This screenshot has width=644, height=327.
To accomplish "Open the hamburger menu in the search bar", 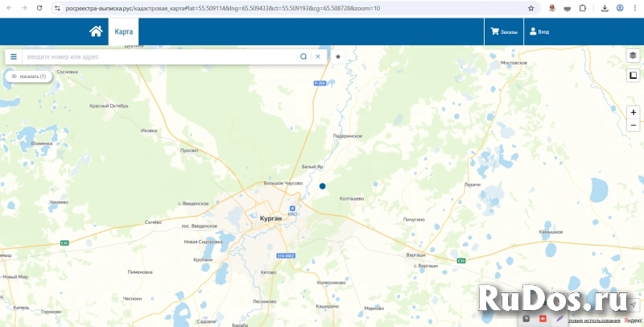I will pyautogui.click(x=14, y=56).
